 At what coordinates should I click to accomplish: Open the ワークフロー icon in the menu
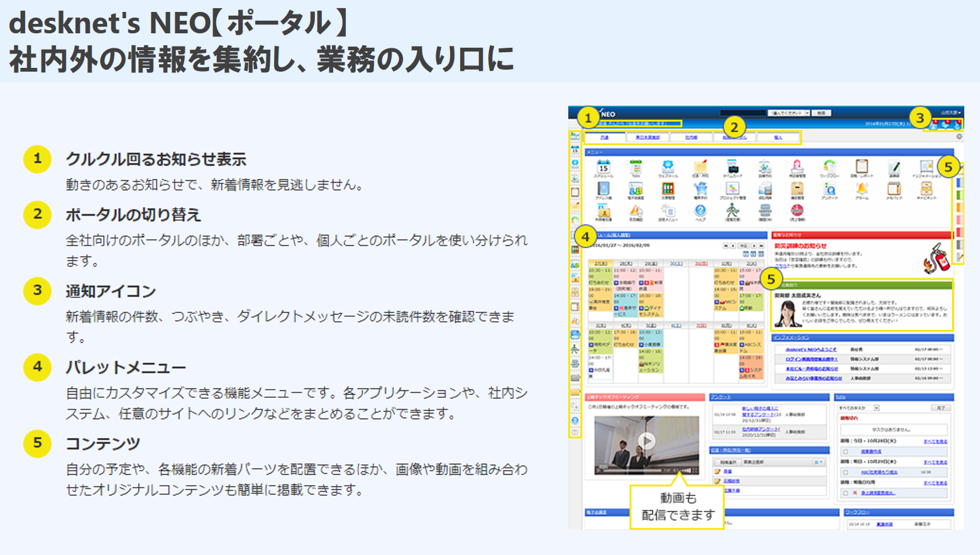click(829, 168)
